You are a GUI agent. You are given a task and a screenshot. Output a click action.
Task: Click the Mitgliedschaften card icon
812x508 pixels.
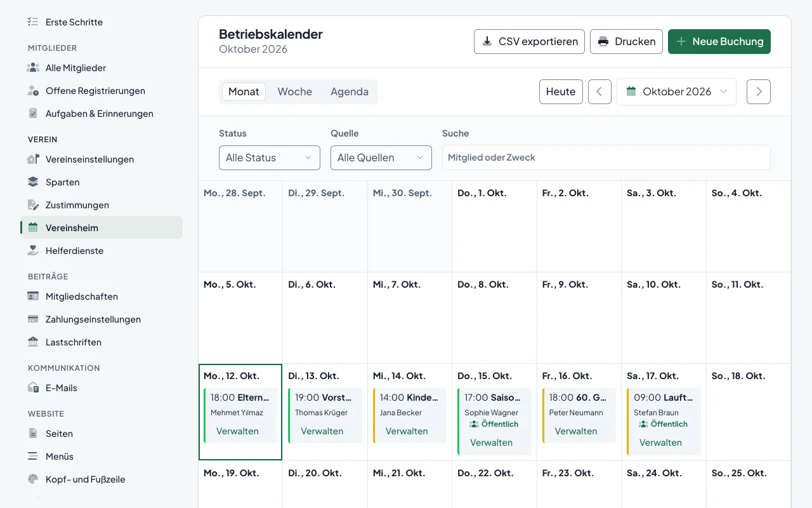33,297
